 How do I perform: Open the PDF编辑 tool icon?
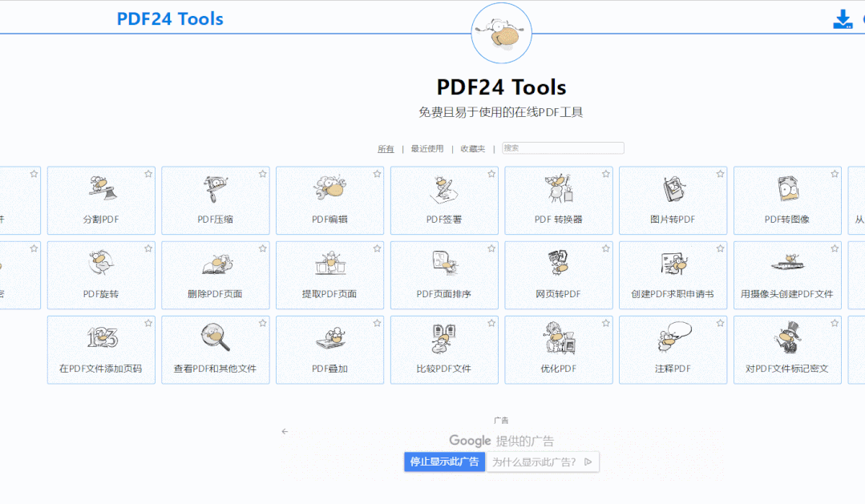(329, 189)
